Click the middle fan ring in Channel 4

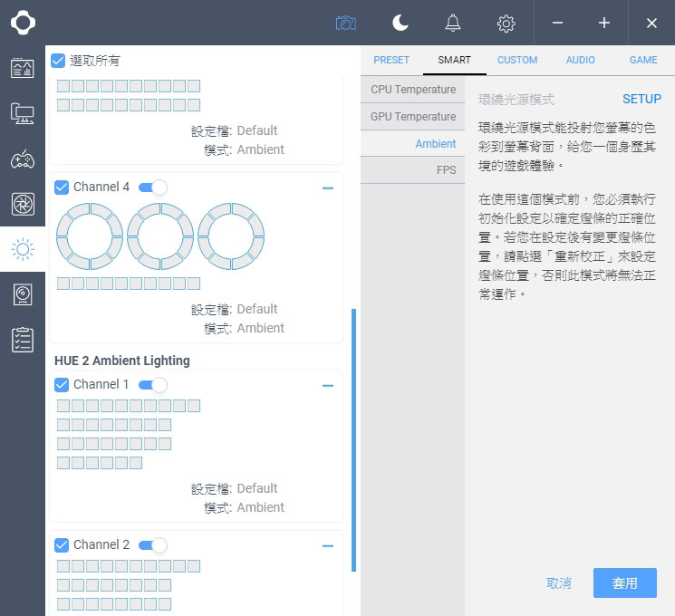point(160,236)
